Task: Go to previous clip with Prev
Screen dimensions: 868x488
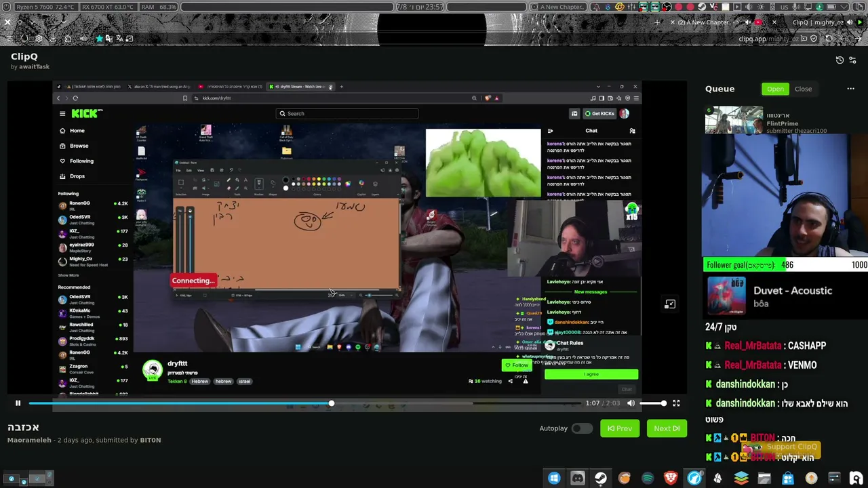Action: pyautogui.click(x=620, y=428)
